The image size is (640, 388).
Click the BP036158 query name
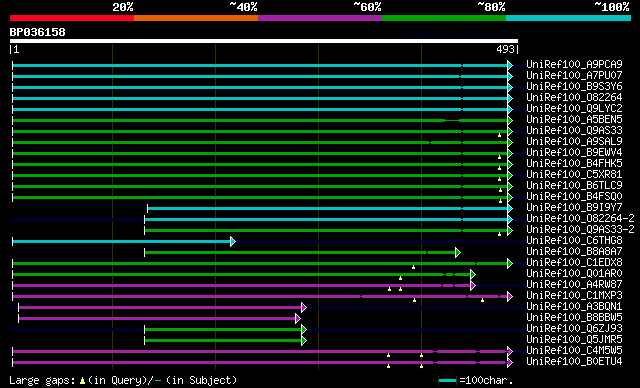pyautogui.click(x=38, y=32)
